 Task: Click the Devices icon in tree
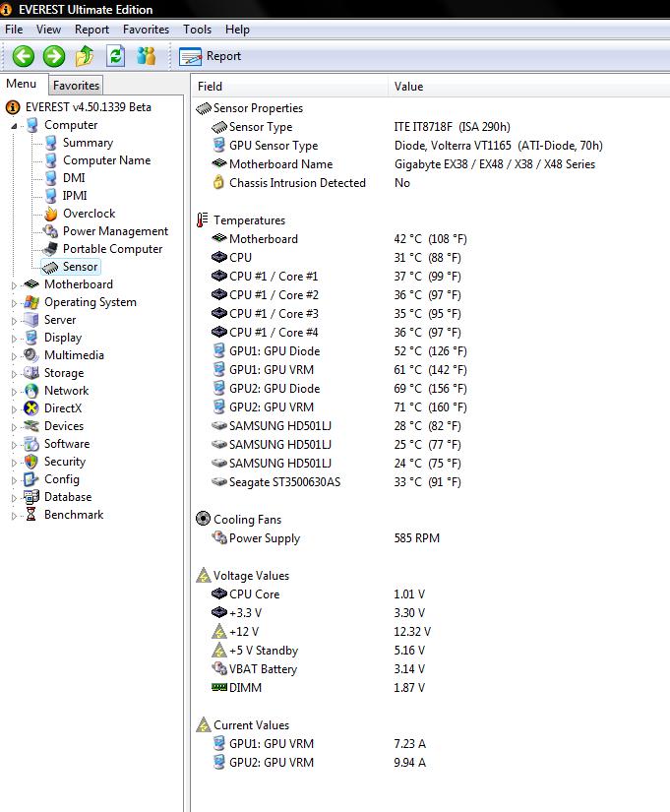(x=31, y=425)
